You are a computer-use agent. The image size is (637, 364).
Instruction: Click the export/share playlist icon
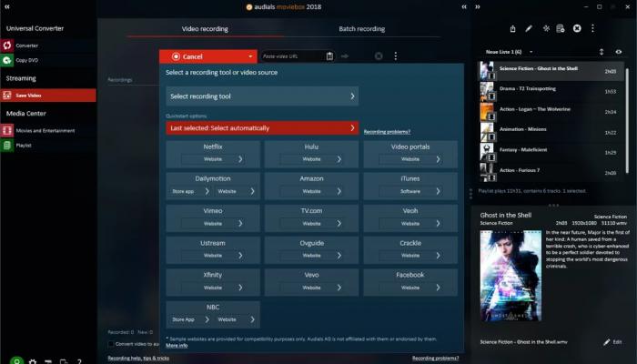click(x=512, y=28)
